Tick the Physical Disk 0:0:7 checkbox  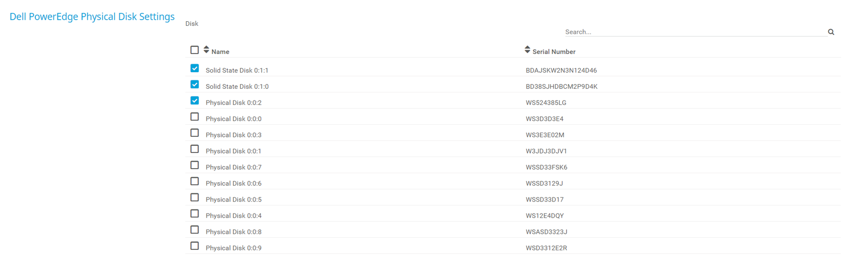click(194, 165)
